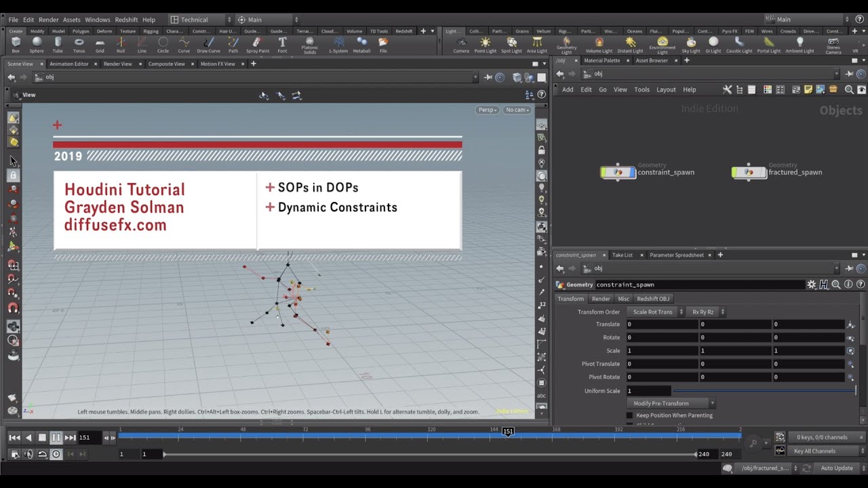Add an Environment Light from the shelf
Screen dimensions: 868x488
tap(662, 45)
